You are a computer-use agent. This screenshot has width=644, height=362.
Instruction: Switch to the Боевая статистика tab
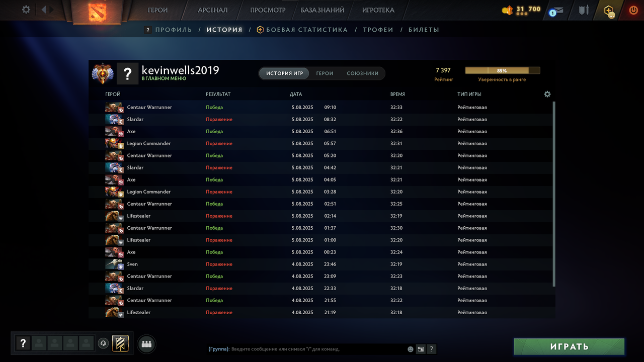[x=306, y=30]
